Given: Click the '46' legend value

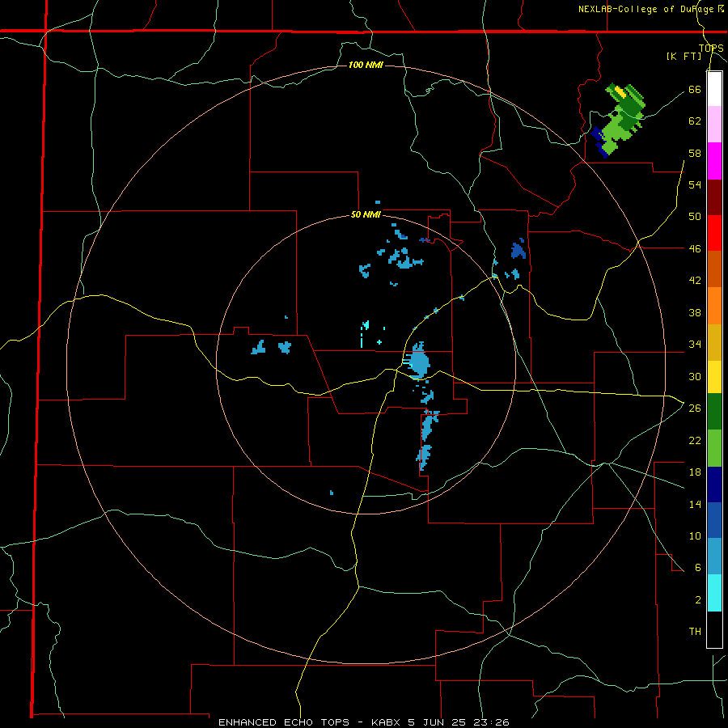Looking at the screenshot, I should pos(695,249).
